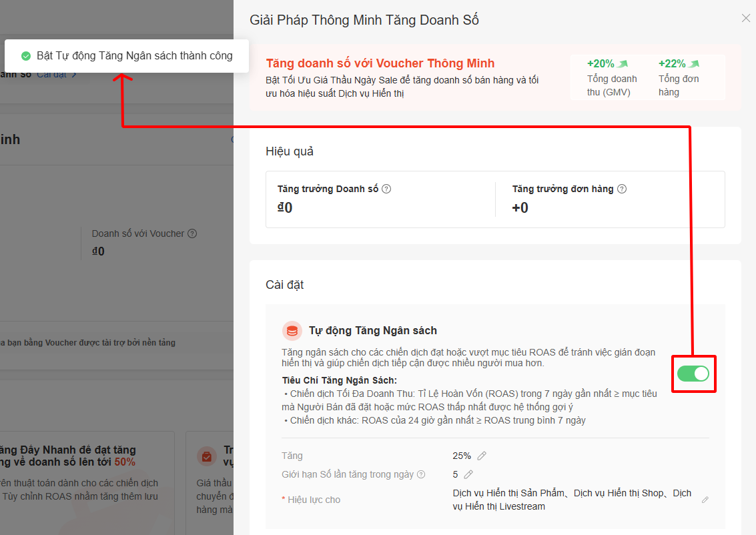Screen dimensions: 756x535
Task: Open help icon beside Tăng trưởng Doanh số
Action: pos(386,189)
